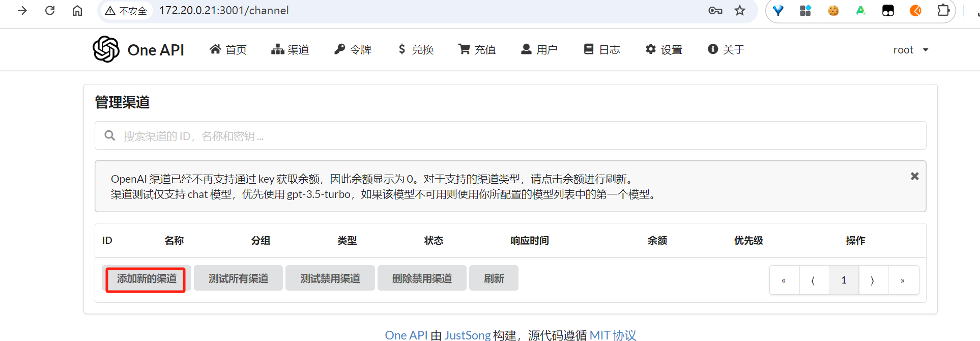Open the One API footer link
The image size is (980, 341).
tap(406, 335)
